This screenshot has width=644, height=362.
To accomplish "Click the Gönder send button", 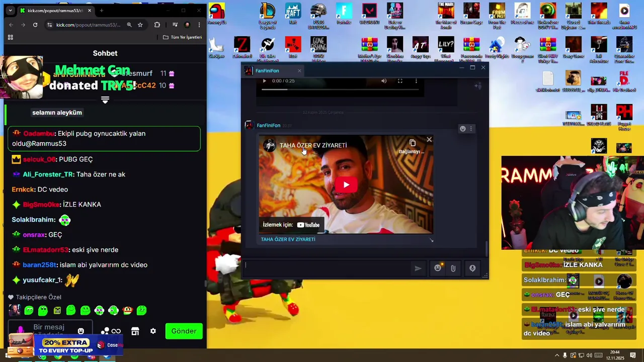I will (x=184, y=331).
